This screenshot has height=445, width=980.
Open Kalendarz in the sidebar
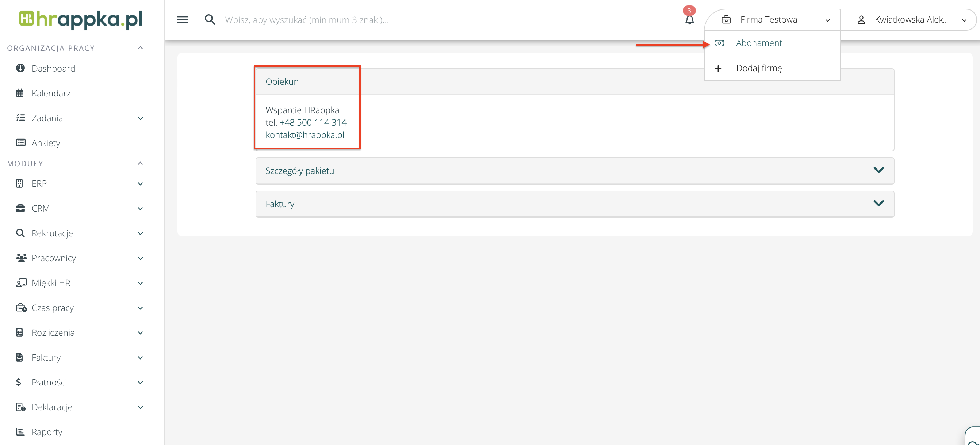[x=51, y=93]
